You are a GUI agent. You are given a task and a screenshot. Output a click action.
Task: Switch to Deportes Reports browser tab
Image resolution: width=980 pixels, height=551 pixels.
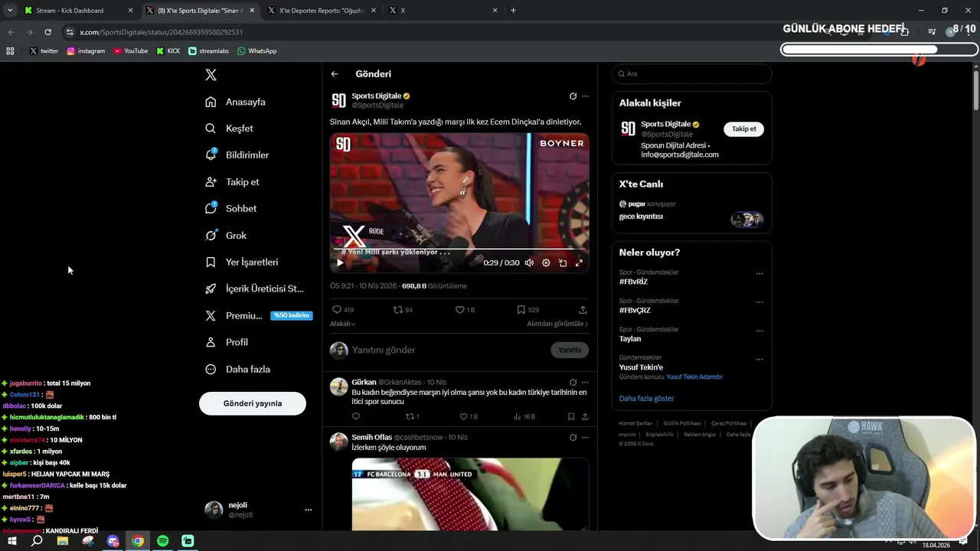click(x=320, y=11)
